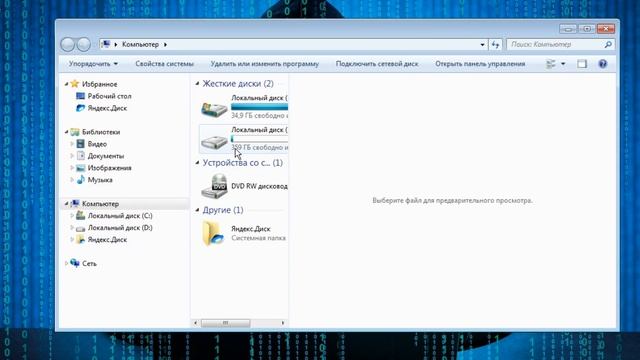Click Подключить сетевой диск
The image size is (640, 360).
(377, 64)
